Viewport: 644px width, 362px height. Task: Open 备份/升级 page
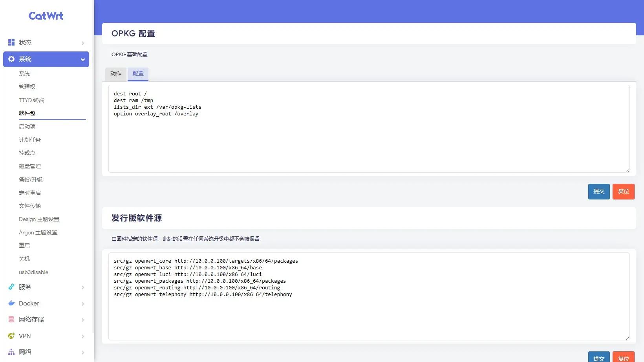31,179
